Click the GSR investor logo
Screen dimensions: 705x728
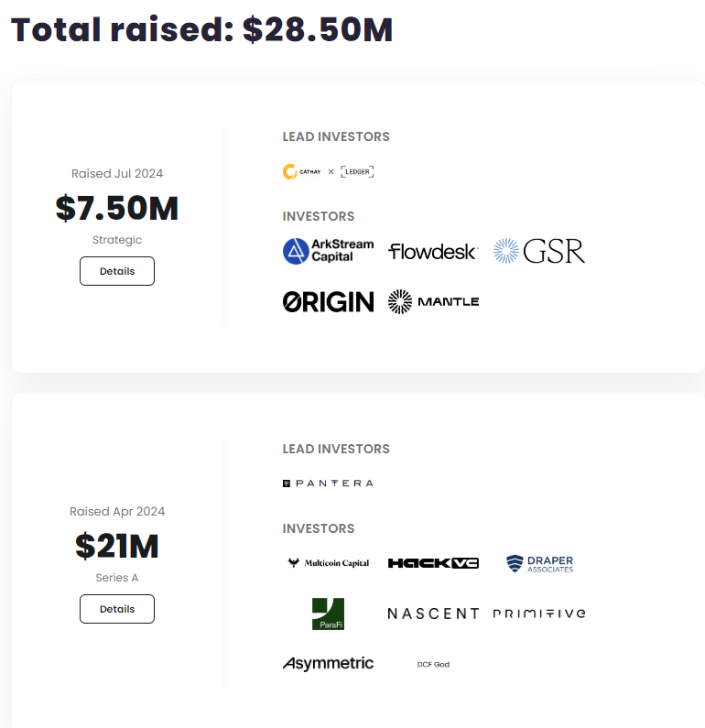[538, 251]
